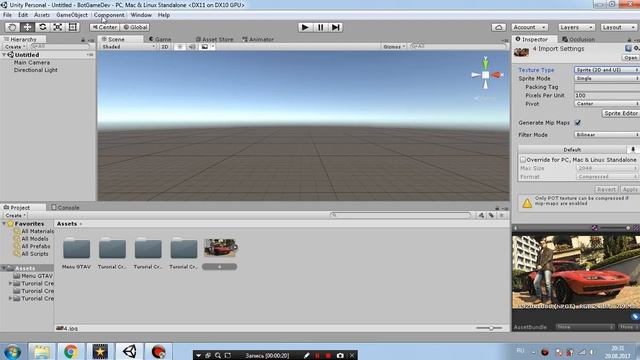Select the Scale tool
This screenshot has height=360, width=640.
pyautogui.click(x=58, y=27)
